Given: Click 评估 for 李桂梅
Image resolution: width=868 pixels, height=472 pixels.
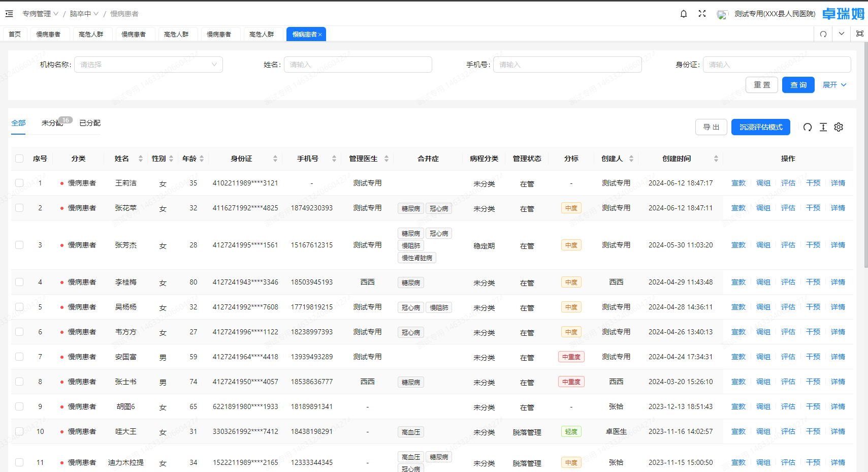Looking at the screenshot, I should (788, 282).
